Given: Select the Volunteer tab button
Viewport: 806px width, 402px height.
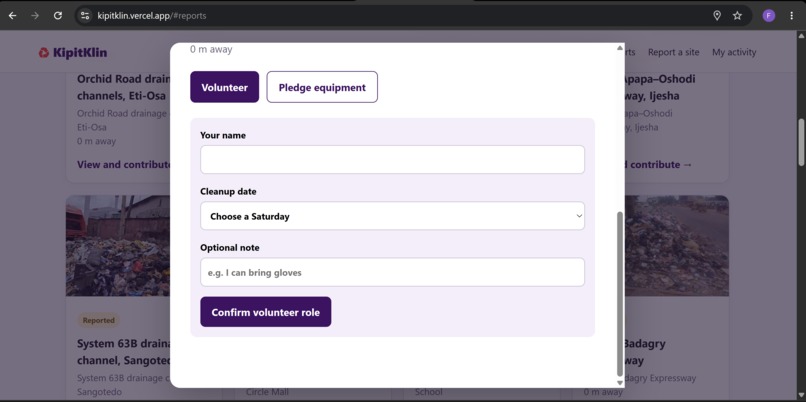Looking at the screenshot, I should coord(225,87).
